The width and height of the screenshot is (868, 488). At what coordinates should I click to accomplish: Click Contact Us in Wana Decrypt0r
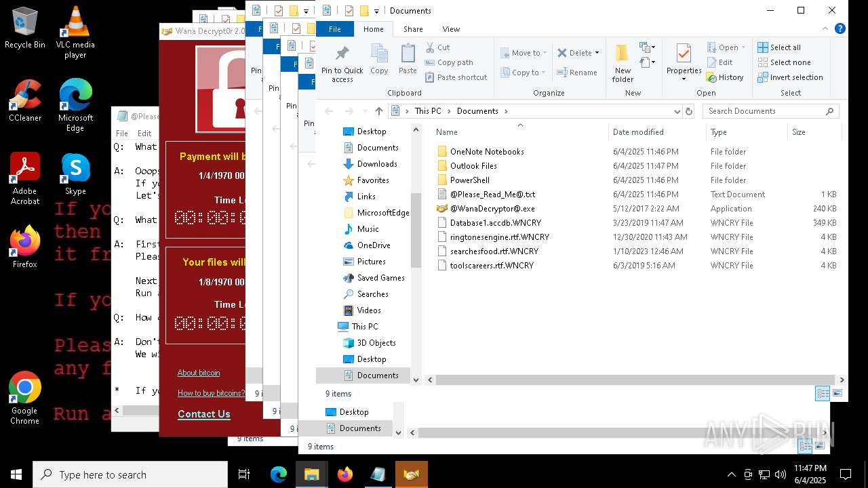(x=204, y=414)
